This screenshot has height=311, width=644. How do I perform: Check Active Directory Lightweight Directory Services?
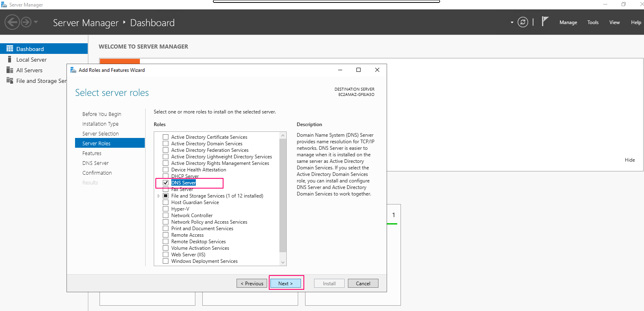pyautogui.click(x=166, y=157)
